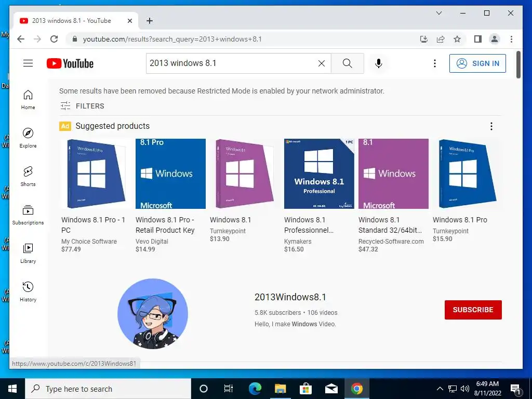
Task: Show hidden system tray icons chevron
Action: pos(440,389)
